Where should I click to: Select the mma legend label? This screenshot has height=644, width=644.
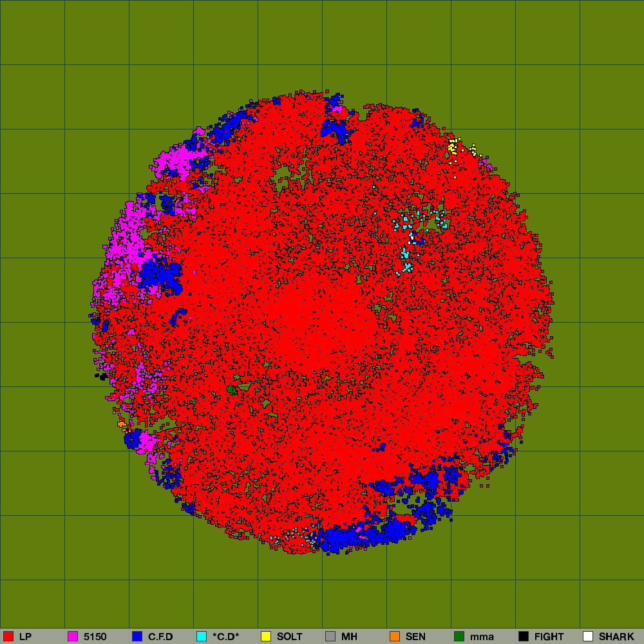click(x=482, y=637)
